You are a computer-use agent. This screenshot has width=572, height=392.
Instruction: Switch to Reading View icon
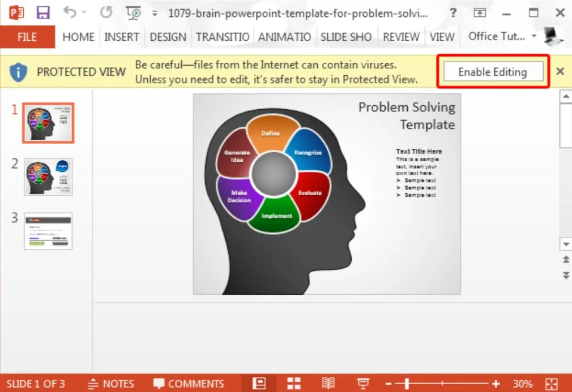(x=328, y=384)
